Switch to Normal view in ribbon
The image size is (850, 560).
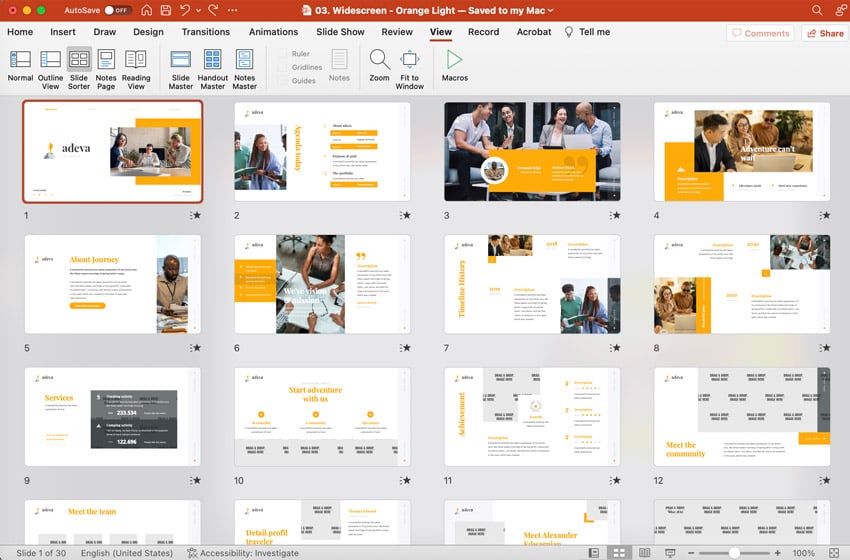tap(20, 66)
